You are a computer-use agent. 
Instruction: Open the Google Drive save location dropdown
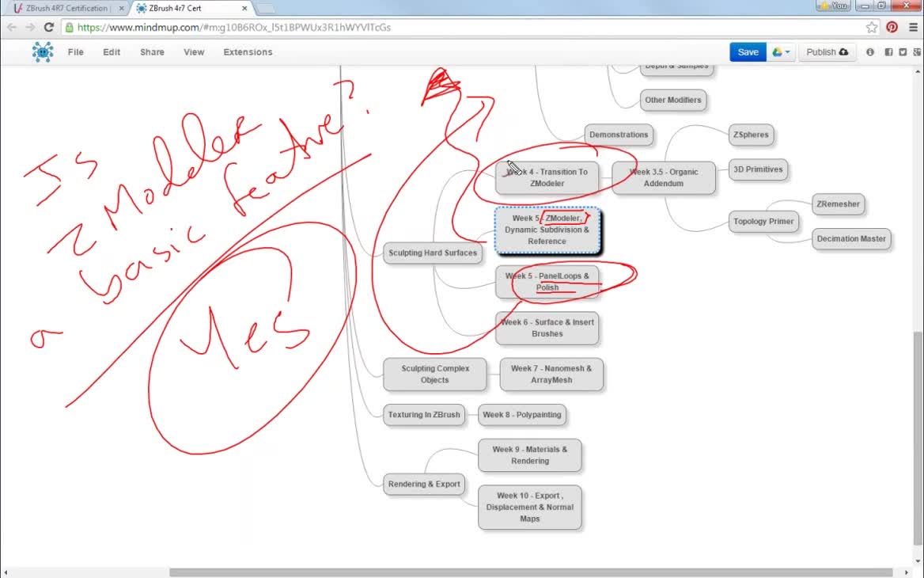781,52
